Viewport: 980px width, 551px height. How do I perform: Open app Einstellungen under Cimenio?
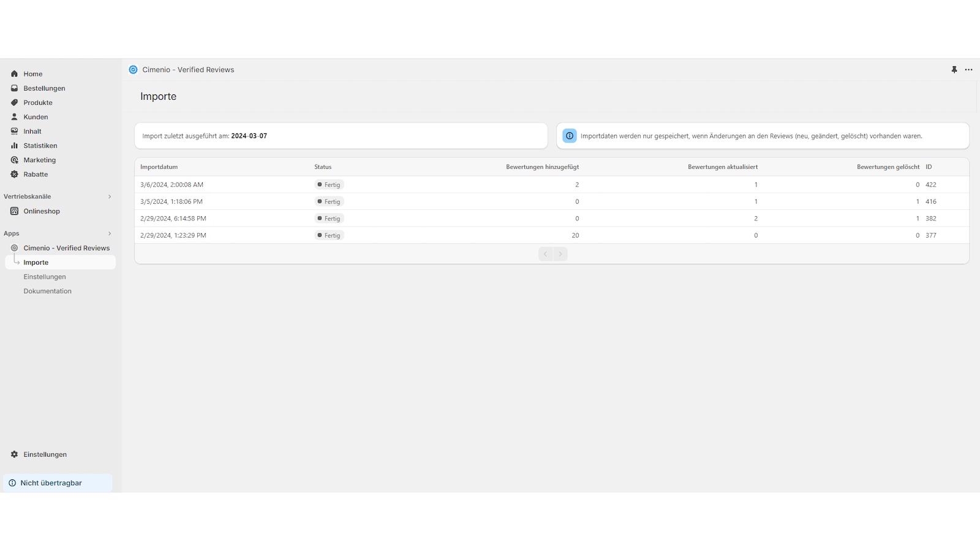(x=45, y=277)
